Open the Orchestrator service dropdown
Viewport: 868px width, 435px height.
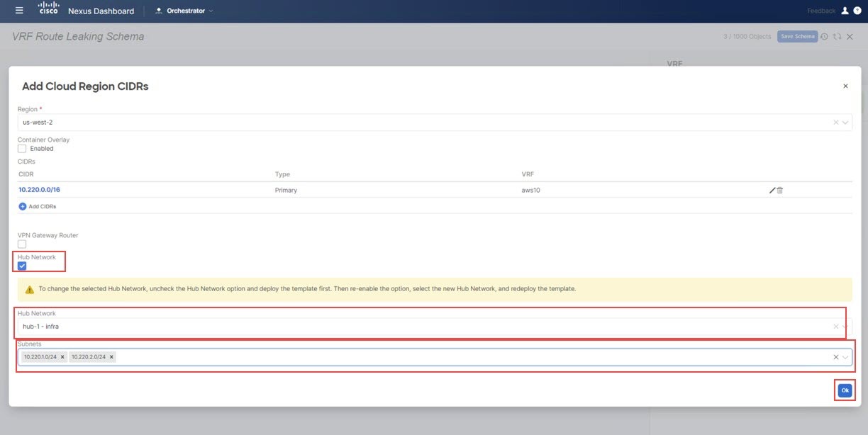(x=184, y=11)
